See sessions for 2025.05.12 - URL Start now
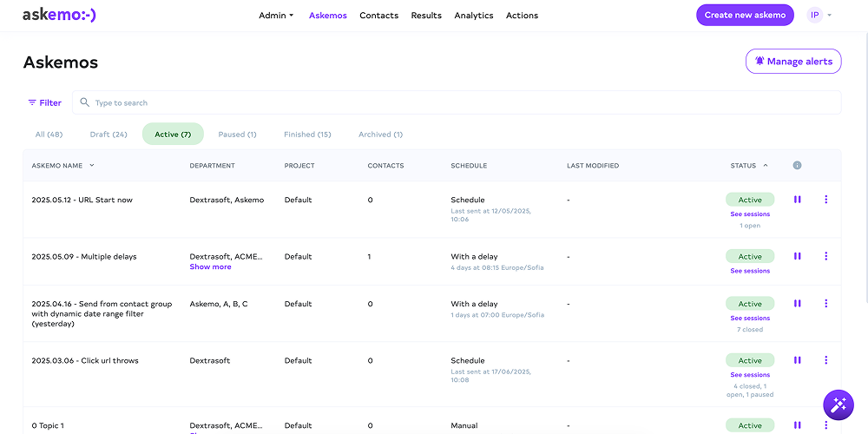Viewport: 868px width, 434px height. click(x=750, y=214)
